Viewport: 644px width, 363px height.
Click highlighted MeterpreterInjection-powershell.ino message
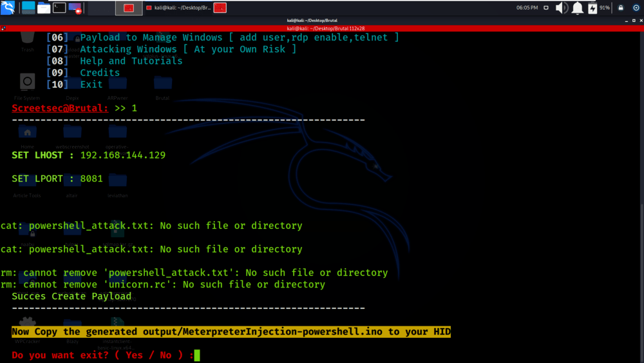coord(231,332)
